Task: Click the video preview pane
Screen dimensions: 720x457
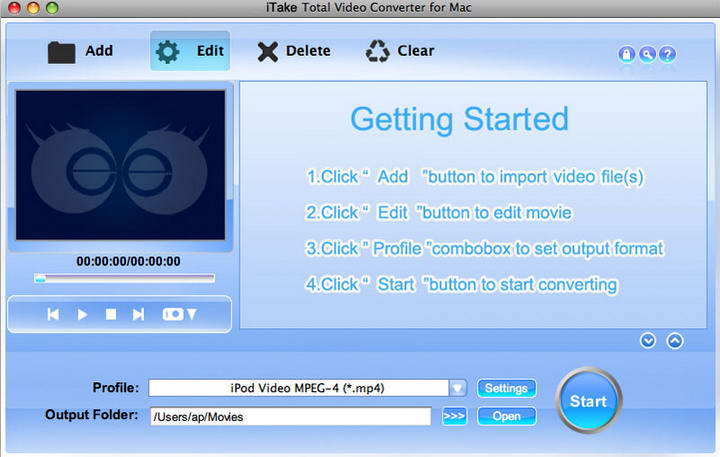Action: coord(121,165)
